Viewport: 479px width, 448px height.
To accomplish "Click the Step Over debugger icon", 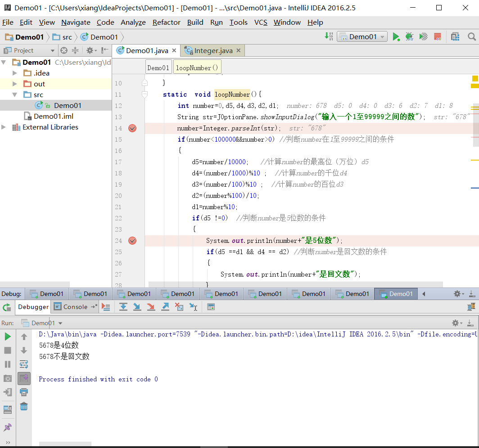I will point(123,307).
